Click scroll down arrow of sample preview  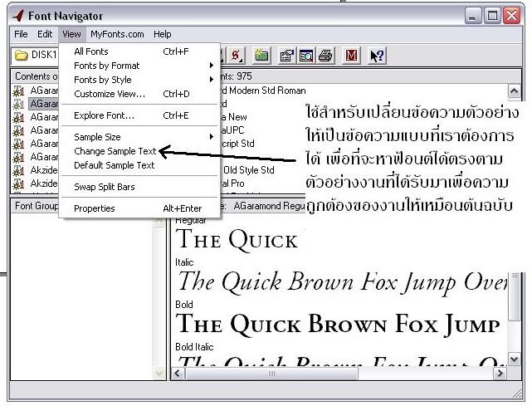pos(515,360)
